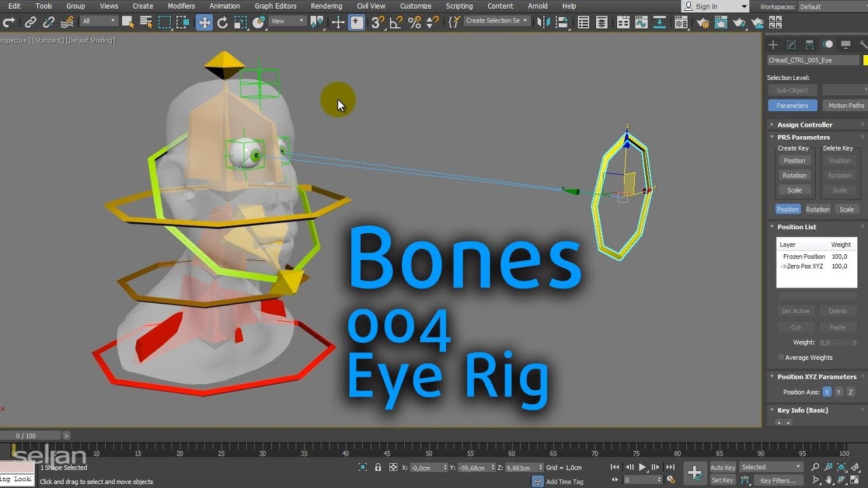Enable the Average Weights checkbox
Image resolution: width=868 pixels, height=488 pixels.
pos(781,357)
